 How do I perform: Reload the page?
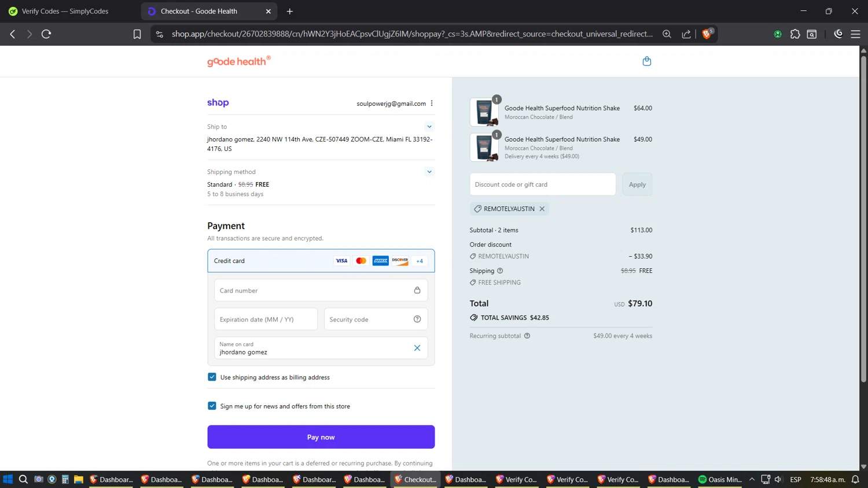(46, 34)
